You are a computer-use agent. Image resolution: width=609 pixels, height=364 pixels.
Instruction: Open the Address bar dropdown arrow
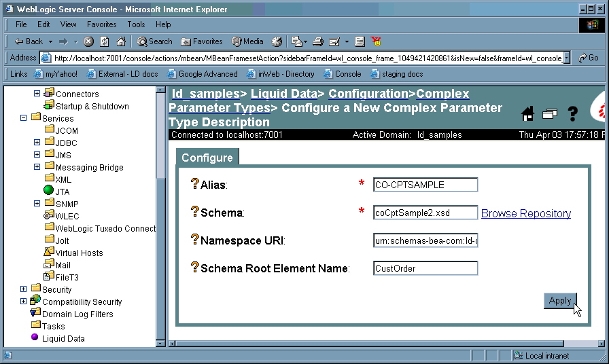[x=567, y=58]
